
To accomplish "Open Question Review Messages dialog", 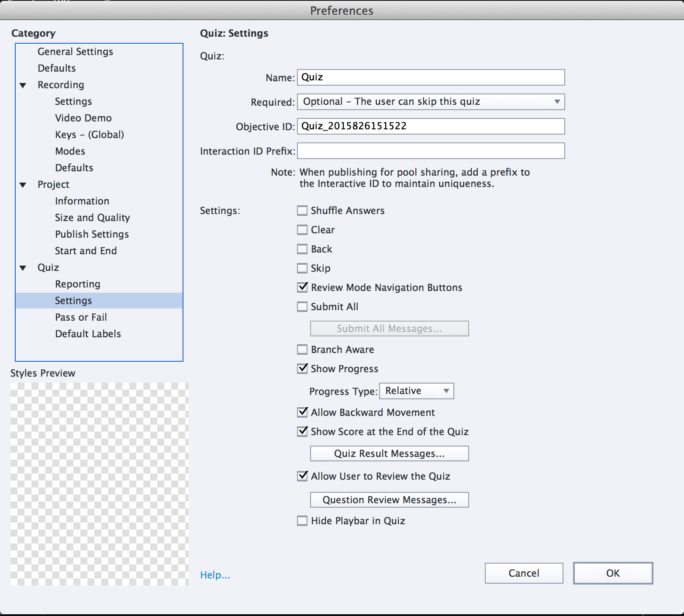I will 389,500.
